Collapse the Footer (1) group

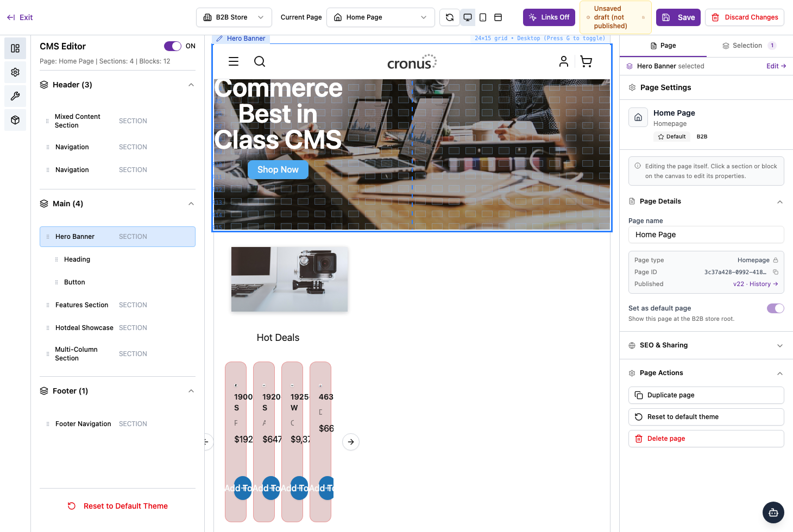tap(191, 391)
